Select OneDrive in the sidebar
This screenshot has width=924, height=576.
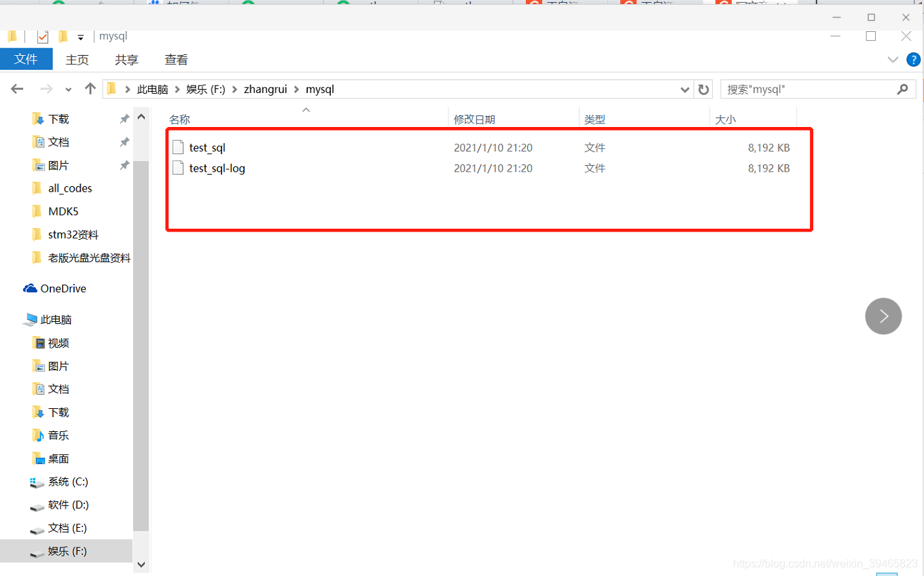tap(61, 288)
